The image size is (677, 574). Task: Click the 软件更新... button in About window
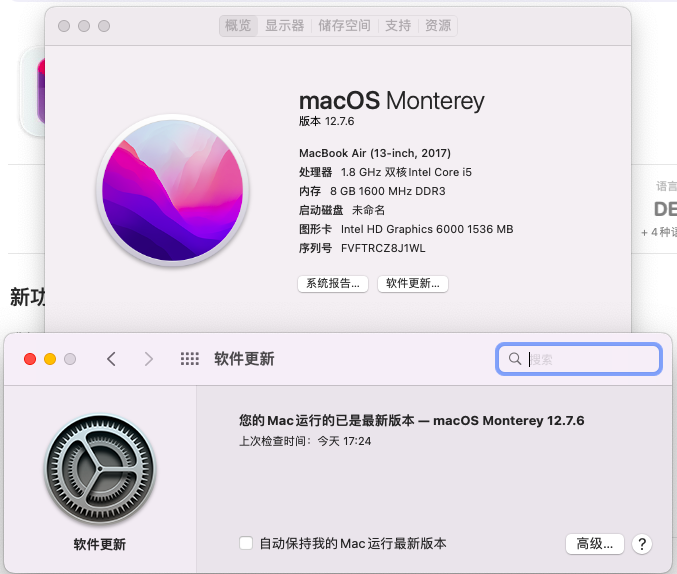pyautogui.click(x=413, y=284)
